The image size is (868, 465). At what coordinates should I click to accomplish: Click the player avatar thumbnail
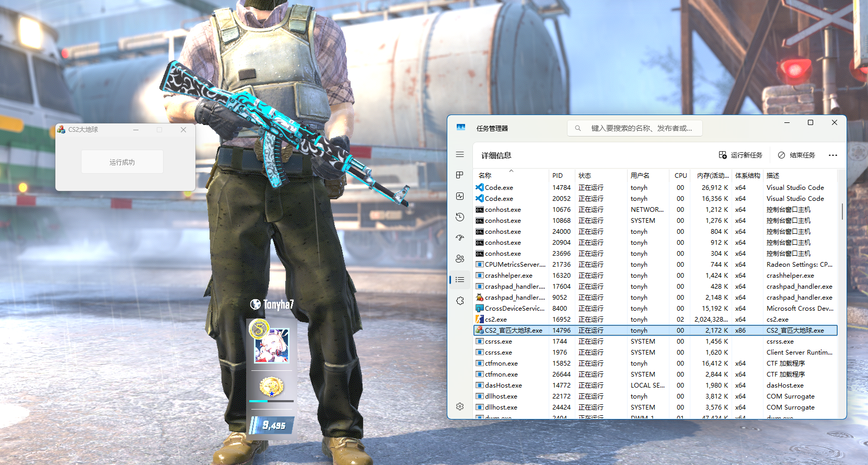tap(272, 346)
